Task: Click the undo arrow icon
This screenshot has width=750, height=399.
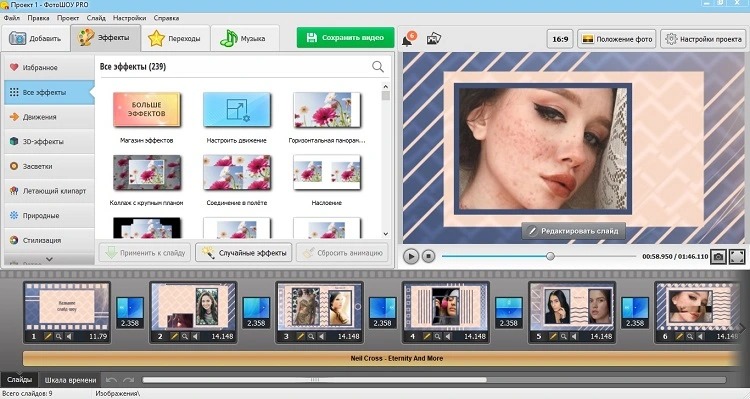Action: 111,380
